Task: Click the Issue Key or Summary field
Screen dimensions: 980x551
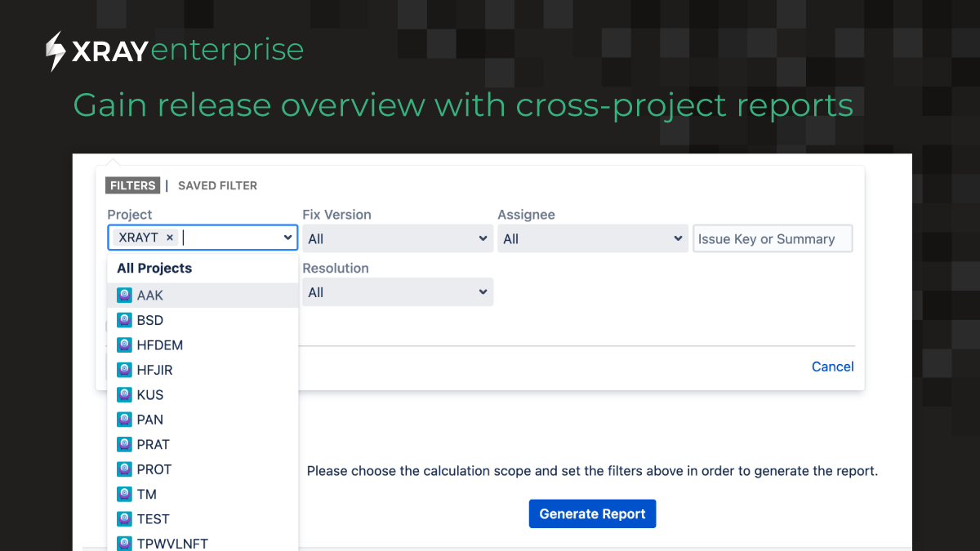Action: pyautogui.click(x=773, y=238)
